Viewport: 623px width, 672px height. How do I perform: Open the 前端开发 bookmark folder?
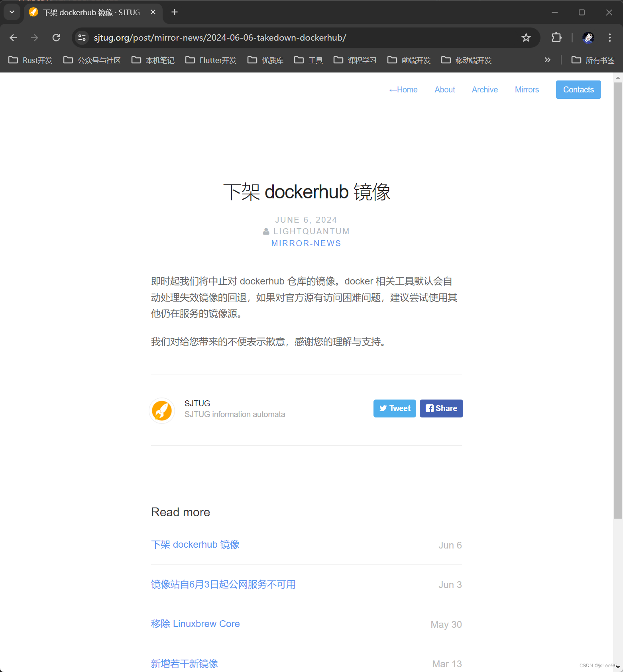tap(409, 60)
